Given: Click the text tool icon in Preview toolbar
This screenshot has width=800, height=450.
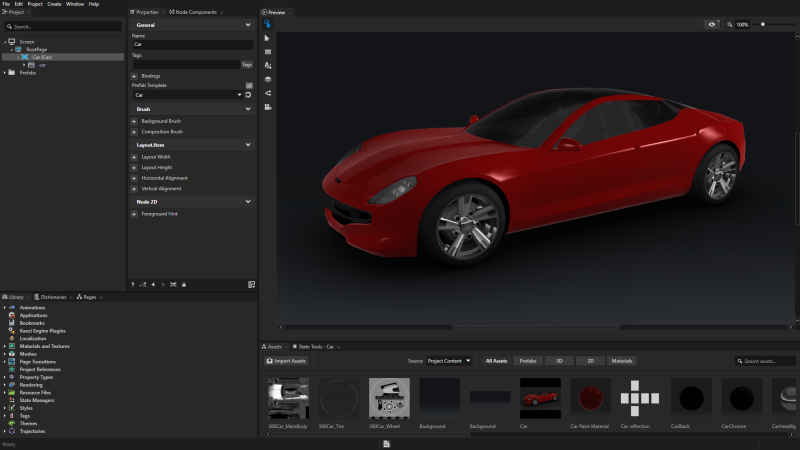Looking at the screenshot, I should (268, 65).
